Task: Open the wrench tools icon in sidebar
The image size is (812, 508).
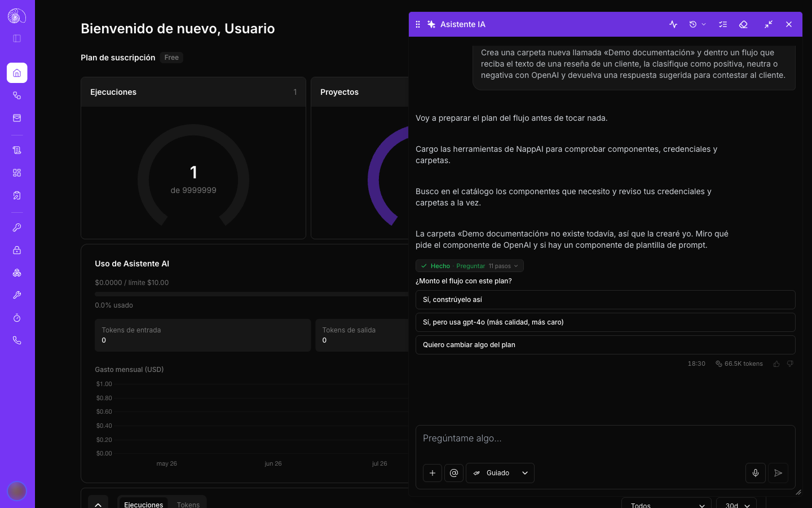Action: coord(17,295)
